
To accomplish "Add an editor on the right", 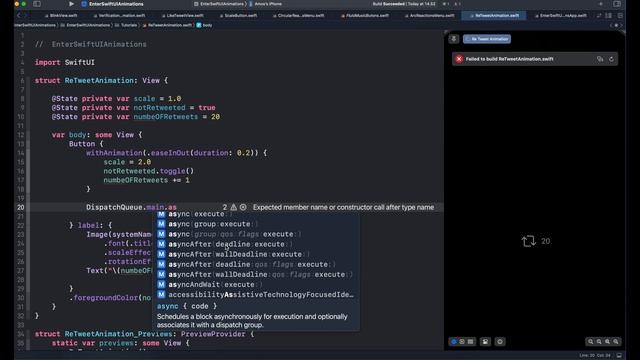I will (620, 16).
